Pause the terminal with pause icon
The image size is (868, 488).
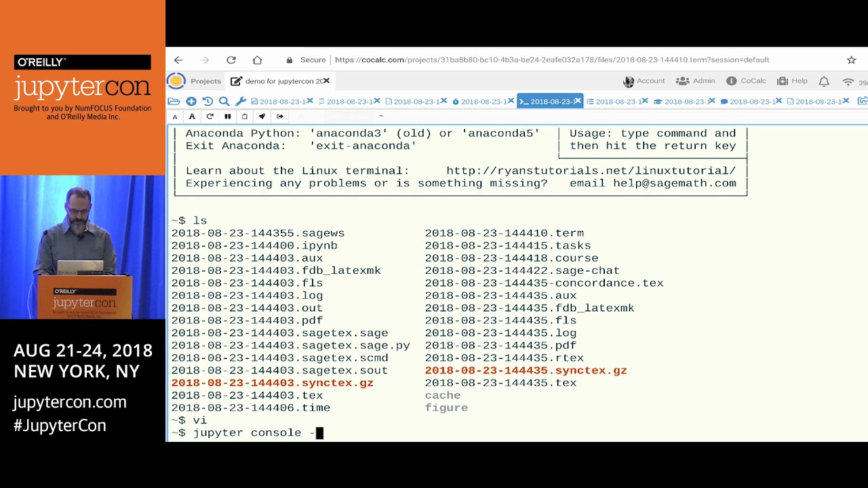click(227, 117)
